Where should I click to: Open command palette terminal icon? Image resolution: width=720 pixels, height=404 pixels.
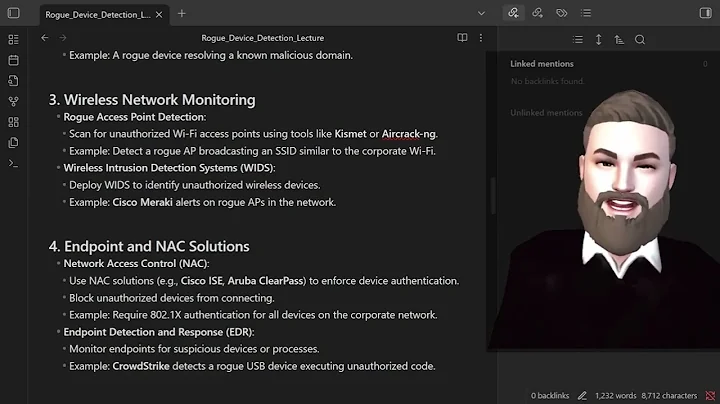[x=14, y=163]
